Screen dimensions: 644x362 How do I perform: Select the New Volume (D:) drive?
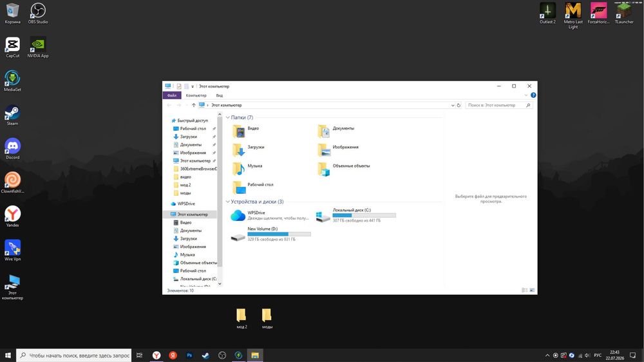pyautogui.click(x=270, y=234)
